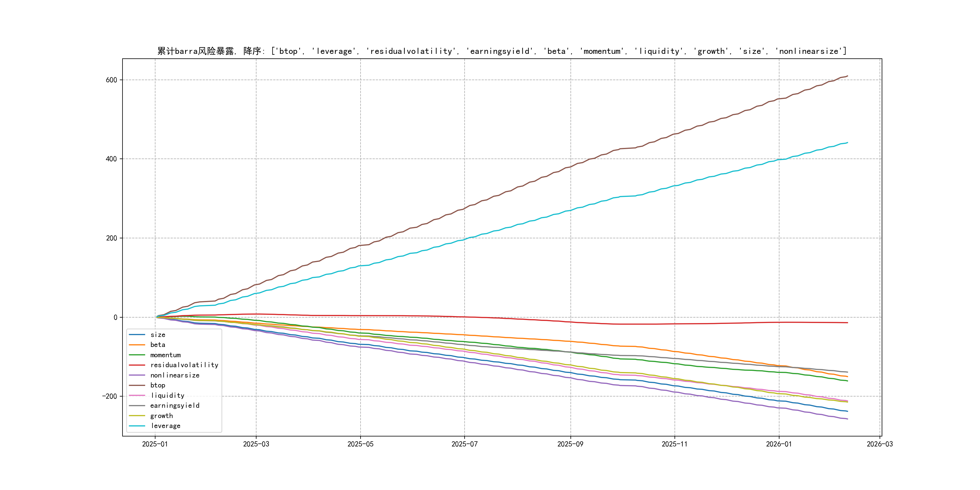980x490 pixels.
Task: Click the 600 y-axis tick label
Action: tap(112, 80)
